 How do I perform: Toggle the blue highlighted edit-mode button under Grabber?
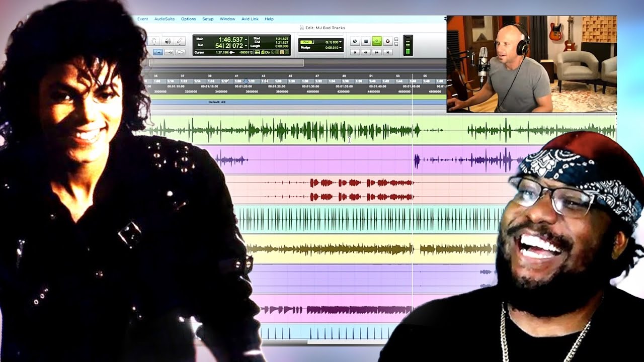pos(157,52)
